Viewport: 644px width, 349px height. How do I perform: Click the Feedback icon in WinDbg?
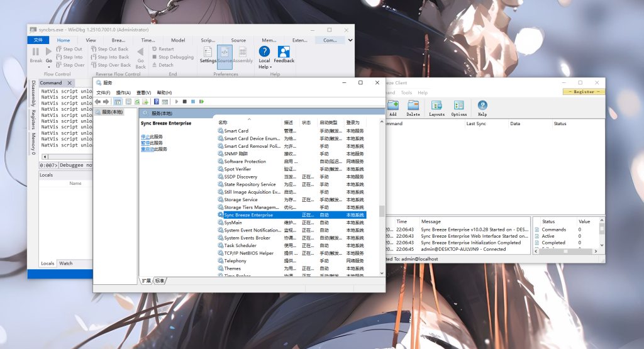tap(284, 55)
